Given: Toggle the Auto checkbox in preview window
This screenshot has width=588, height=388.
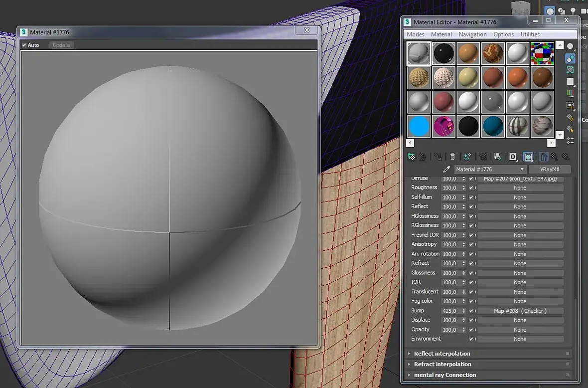Looking at the screenshot, I should [24, 45].
